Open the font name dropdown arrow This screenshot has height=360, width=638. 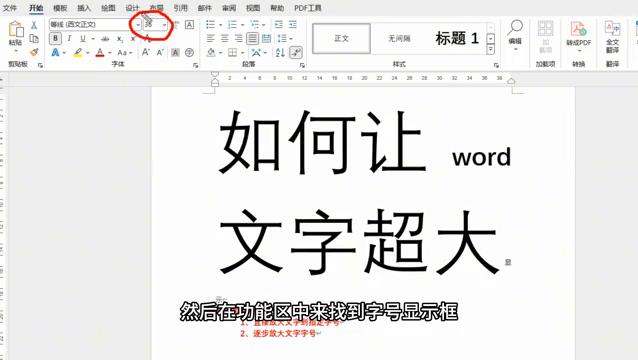[138, 25]
